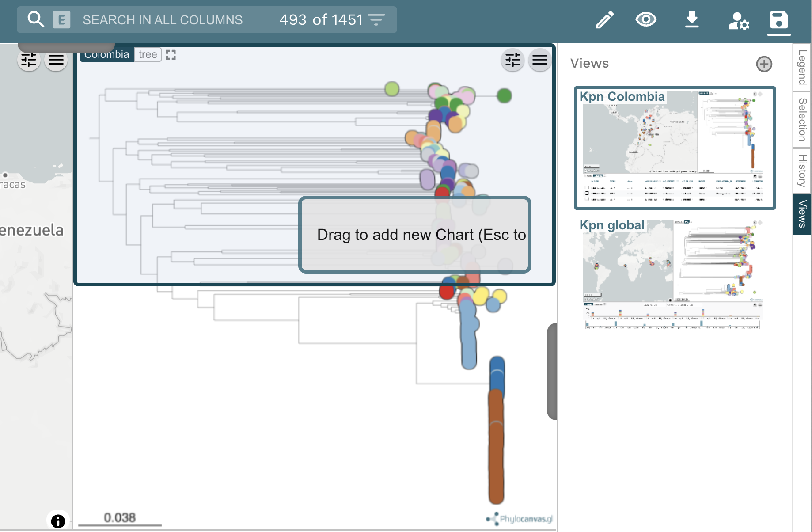Click the Views panel heading
This screenshot has width=812, height=532.
pyautogui.click(x=589, y=63)
